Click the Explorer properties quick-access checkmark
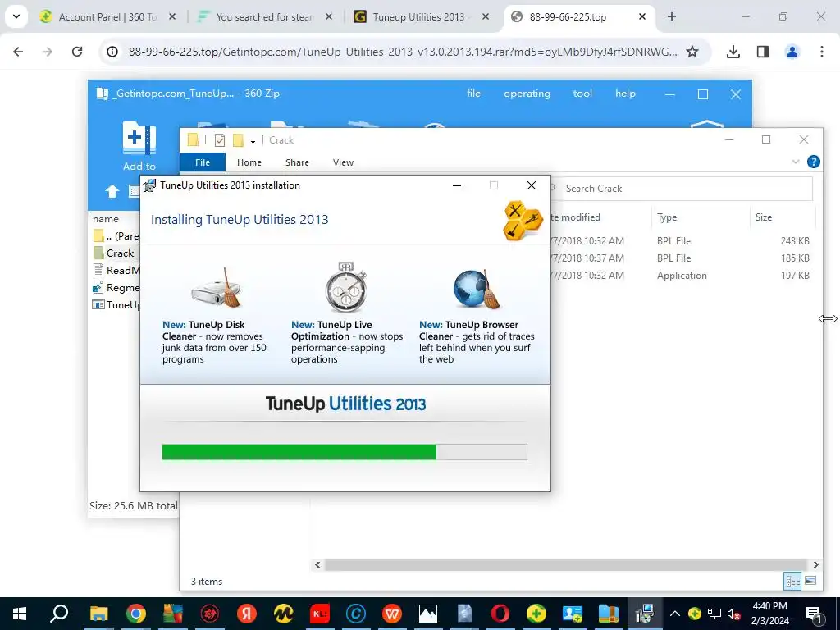840x630 pixels. [220, 140]
